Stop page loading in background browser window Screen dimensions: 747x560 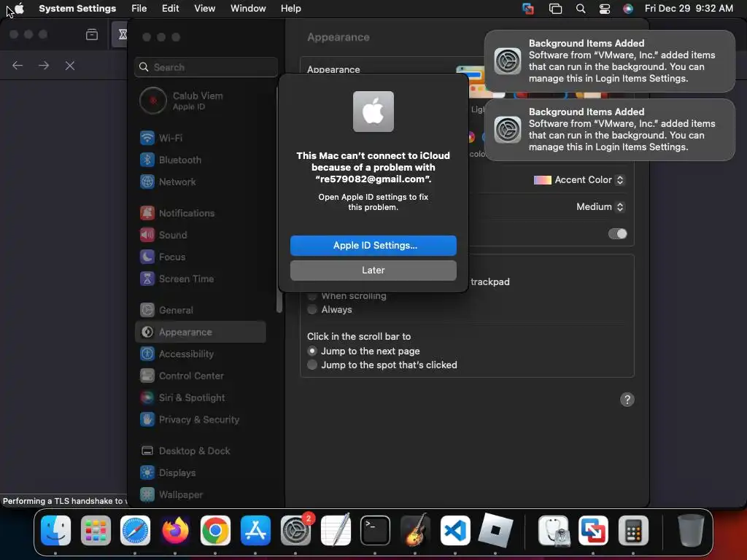pos(70,66)
